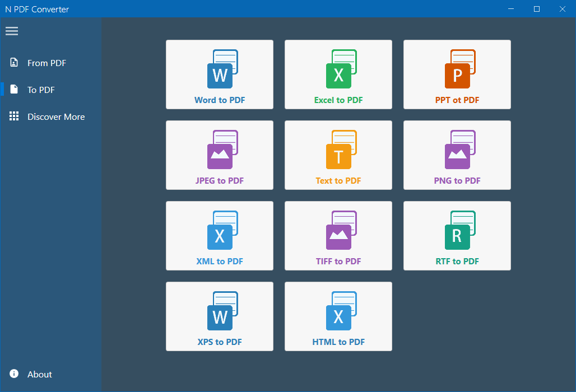Select the PNG picture icon

460,150
